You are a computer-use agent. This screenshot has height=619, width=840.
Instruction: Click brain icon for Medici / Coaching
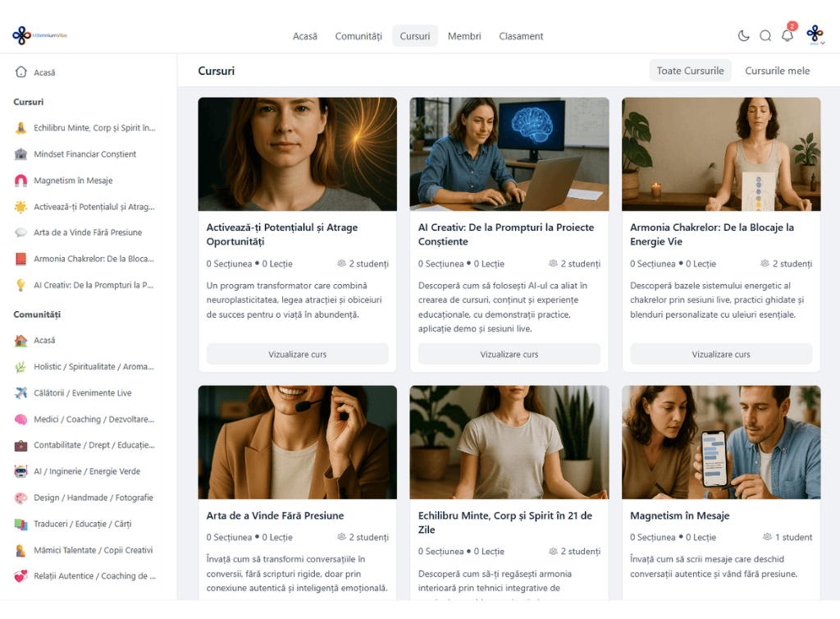[x=21, y=420]
